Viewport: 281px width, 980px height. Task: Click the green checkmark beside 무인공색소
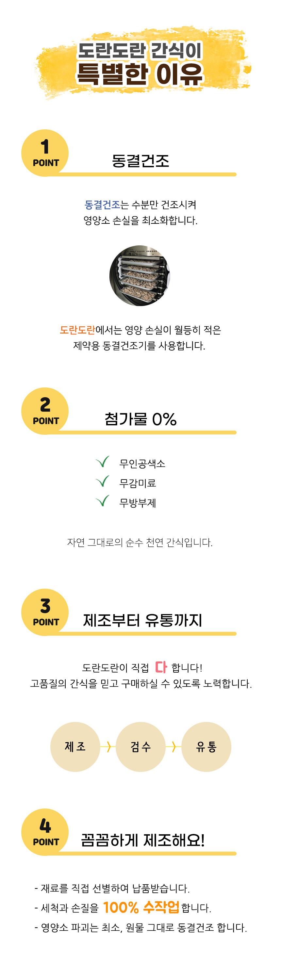tap(102, 462)
